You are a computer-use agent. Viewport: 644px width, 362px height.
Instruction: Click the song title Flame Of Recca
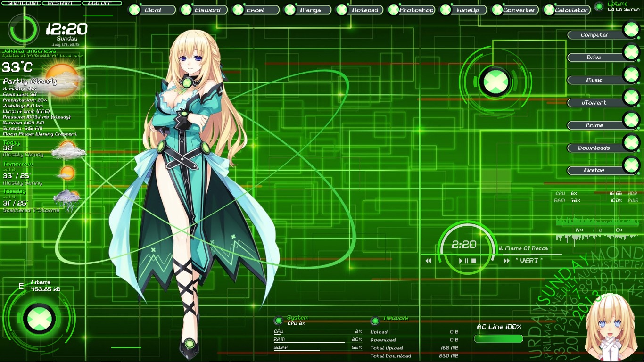pos(525,248)
